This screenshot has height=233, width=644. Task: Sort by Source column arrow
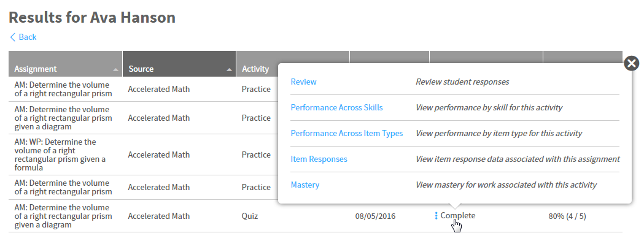pos(229,70)
